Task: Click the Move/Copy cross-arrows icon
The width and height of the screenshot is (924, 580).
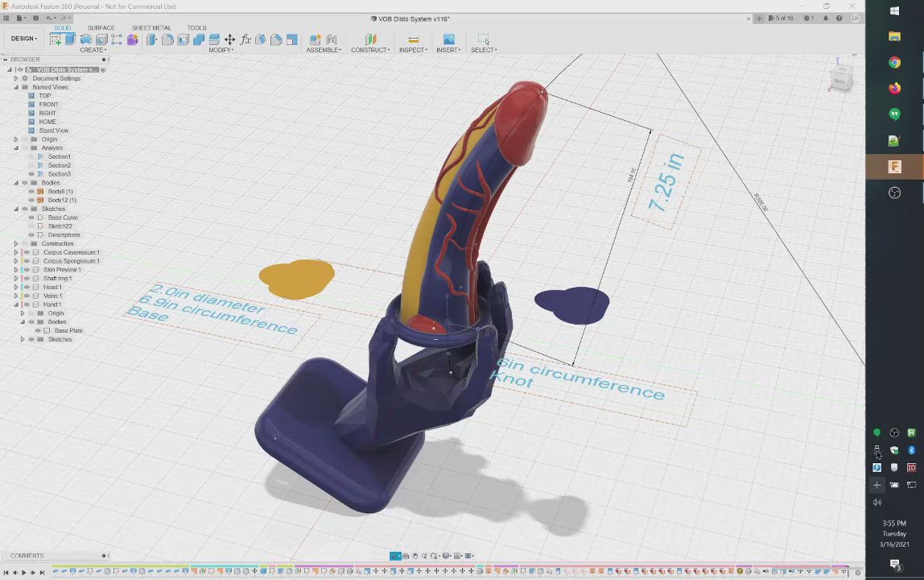Action: pyautogui.click(x=229, y=39)
